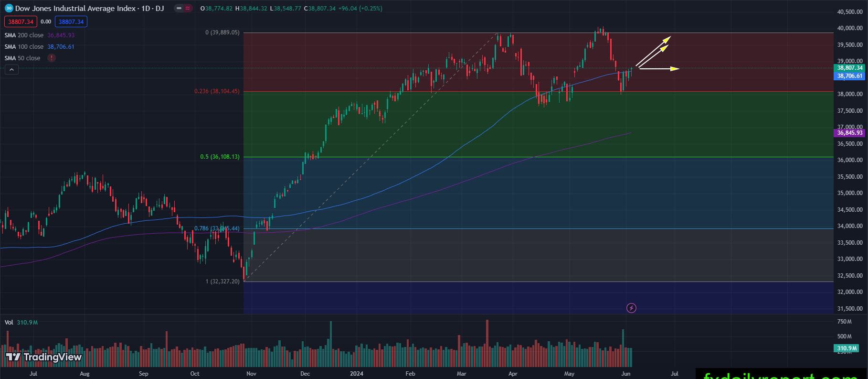Screen dimensions: 868x379
Task: Click the 35,000.00 price scale tick
Action: 850,193
